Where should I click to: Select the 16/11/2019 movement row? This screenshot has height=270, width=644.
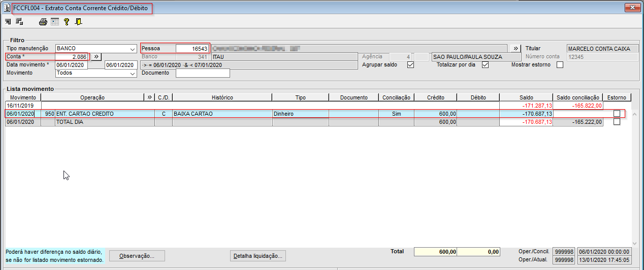pos(318,106)
